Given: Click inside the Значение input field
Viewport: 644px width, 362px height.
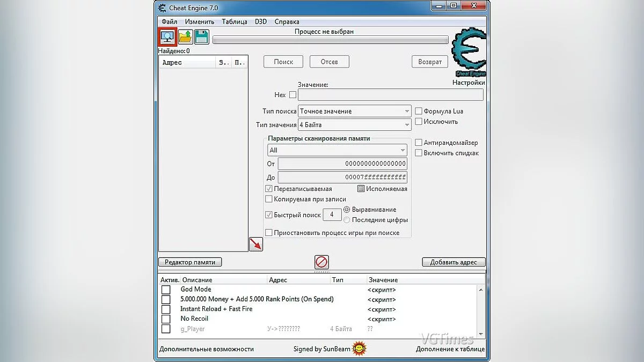Looking at the screenshot, I should point(391,95).
